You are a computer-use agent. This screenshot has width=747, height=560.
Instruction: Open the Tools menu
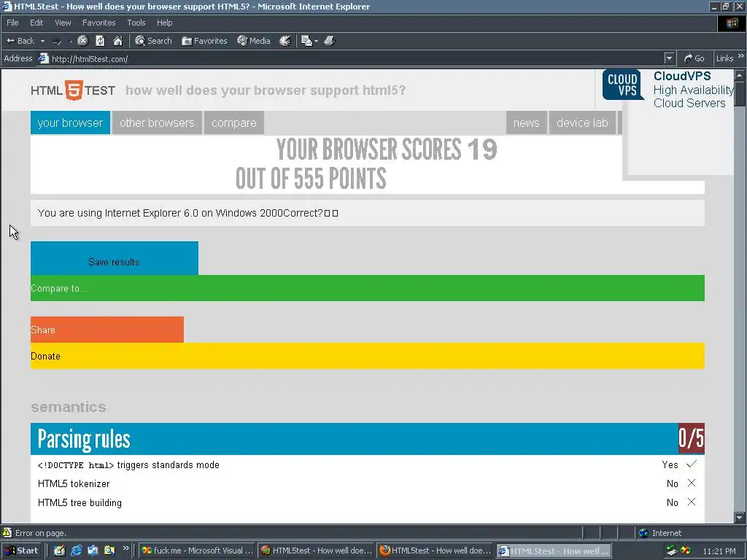(136, 23)
